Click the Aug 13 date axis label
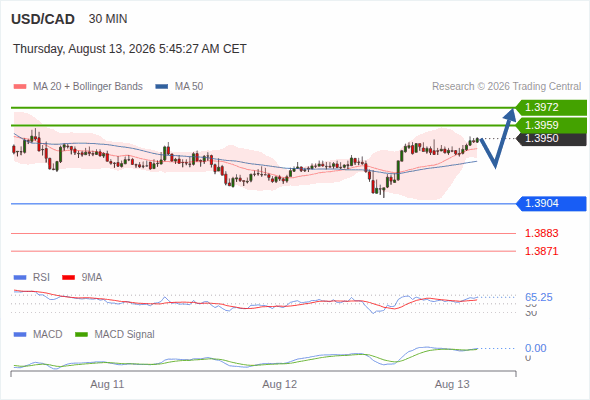This screenshot has height=400, width=590. (x=452, y=385)
